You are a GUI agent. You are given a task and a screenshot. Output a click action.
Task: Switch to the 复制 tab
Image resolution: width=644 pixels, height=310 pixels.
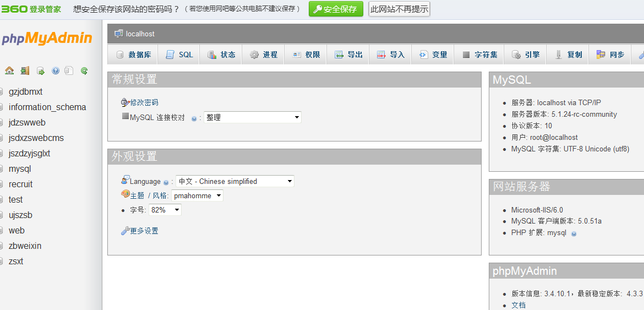[567, 55]
